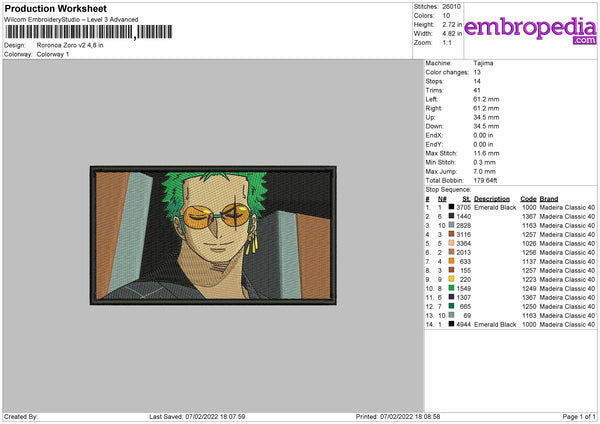Click the Created By label in footer
Viewport: 600px width, 424px height.
21,416
